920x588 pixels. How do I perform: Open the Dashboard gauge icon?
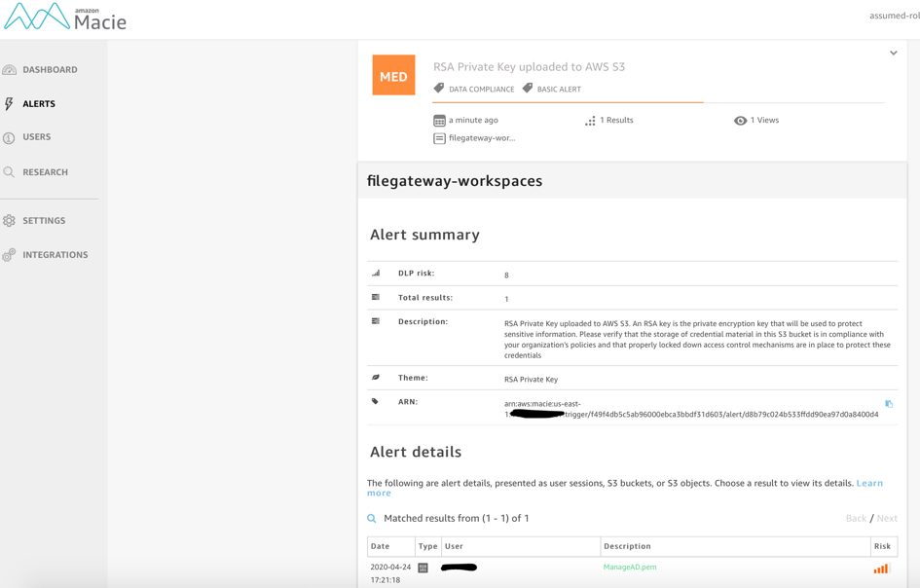[9, 70]
